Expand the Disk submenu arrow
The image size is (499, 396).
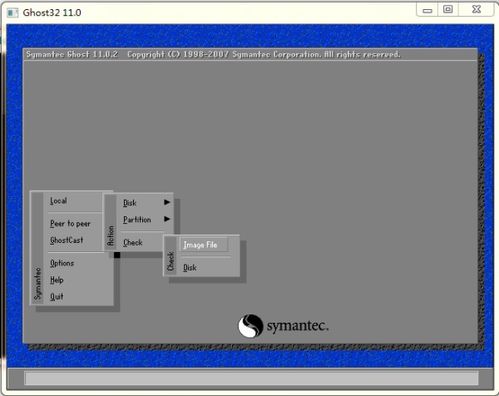pos(167,202)
